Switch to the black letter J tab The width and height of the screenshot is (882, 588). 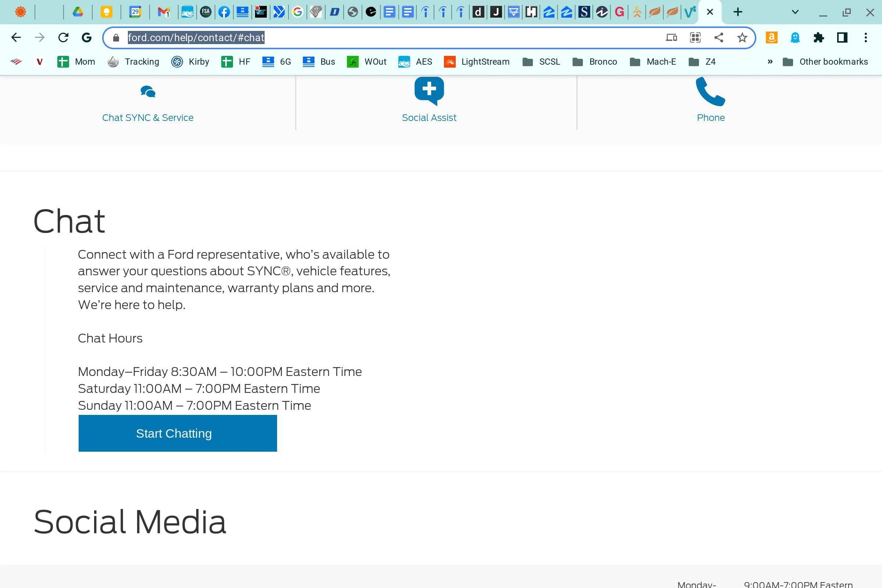click(x=496, y=12)
